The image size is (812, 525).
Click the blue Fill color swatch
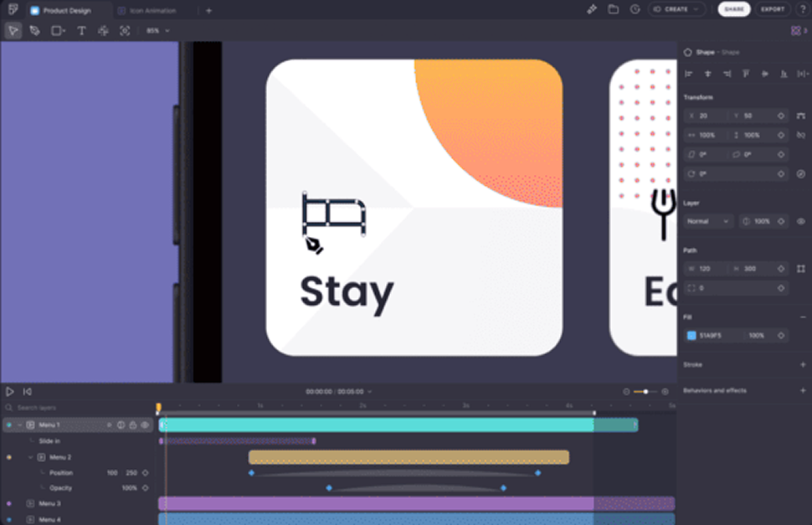tap(691, 335)
